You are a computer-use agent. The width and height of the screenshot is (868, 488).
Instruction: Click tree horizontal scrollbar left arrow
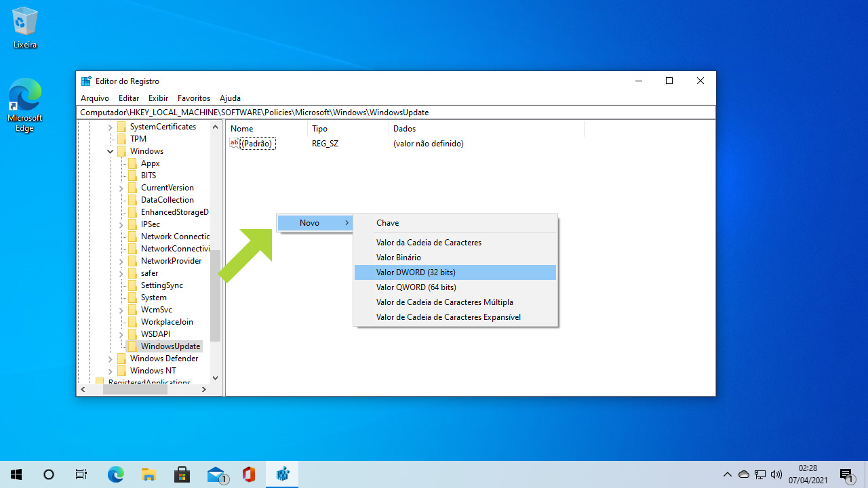click(x=83, y=390)
